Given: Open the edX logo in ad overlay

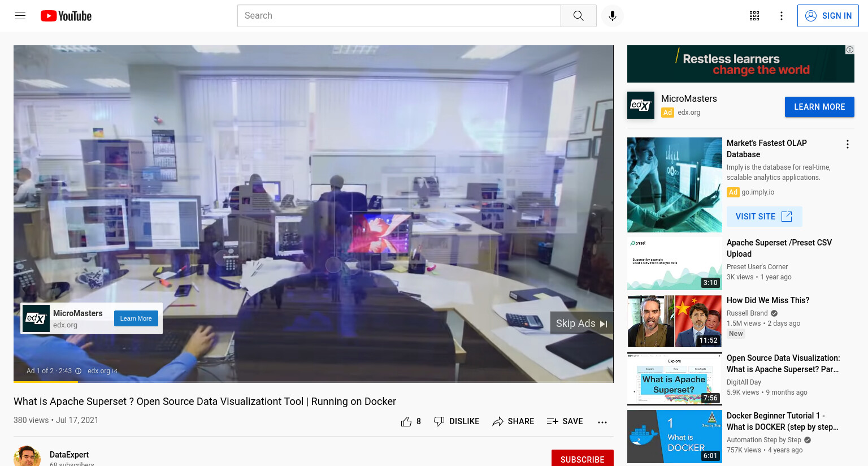Looking at the screenshot, I should (36, 318).
